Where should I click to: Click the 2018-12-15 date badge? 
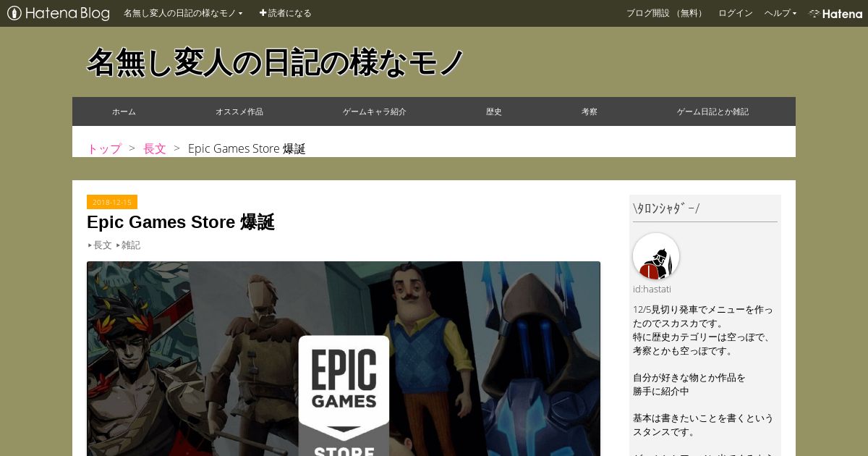(x=112, y=202)
